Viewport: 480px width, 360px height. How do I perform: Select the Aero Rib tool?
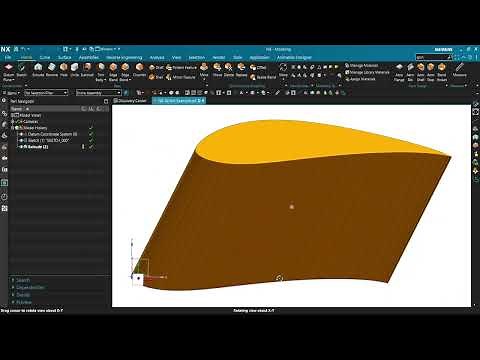[x=410, y=72]
